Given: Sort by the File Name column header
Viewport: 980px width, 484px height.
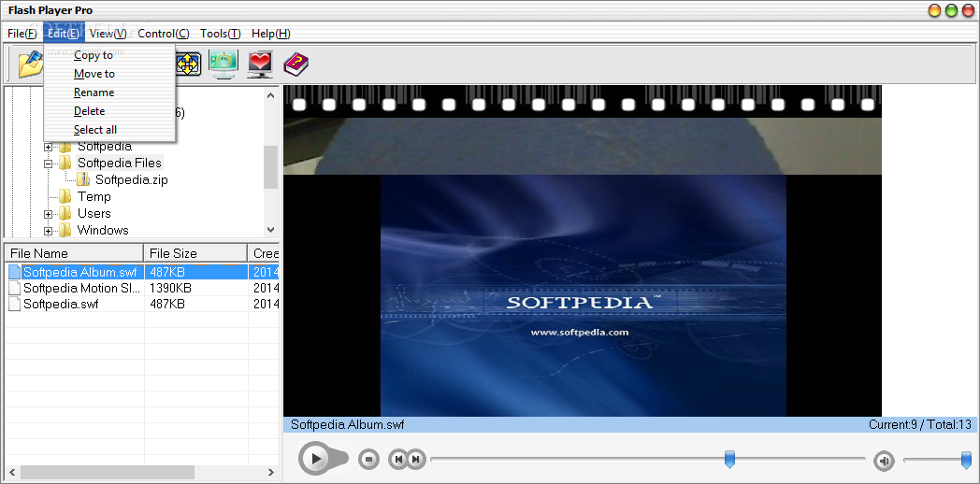Looking at the screenshot, I should tap(74, 253).
